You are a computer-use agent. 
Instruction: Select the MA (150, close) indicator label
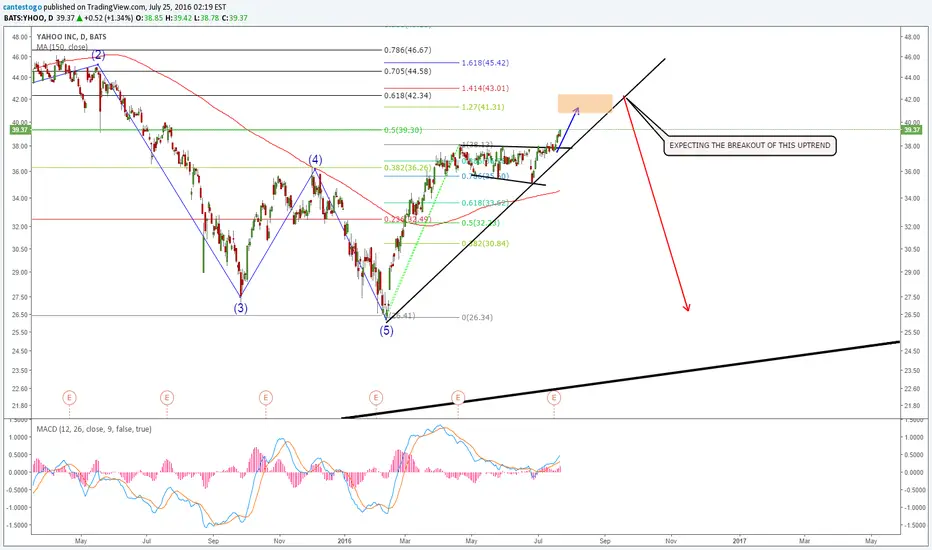[62, 47]
